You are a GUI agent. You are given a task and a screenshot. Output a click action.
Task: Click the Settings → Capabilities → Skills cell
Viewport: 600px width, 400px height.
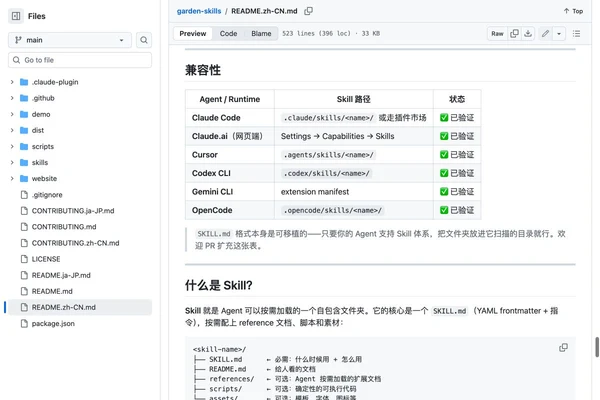coord(354,136)
